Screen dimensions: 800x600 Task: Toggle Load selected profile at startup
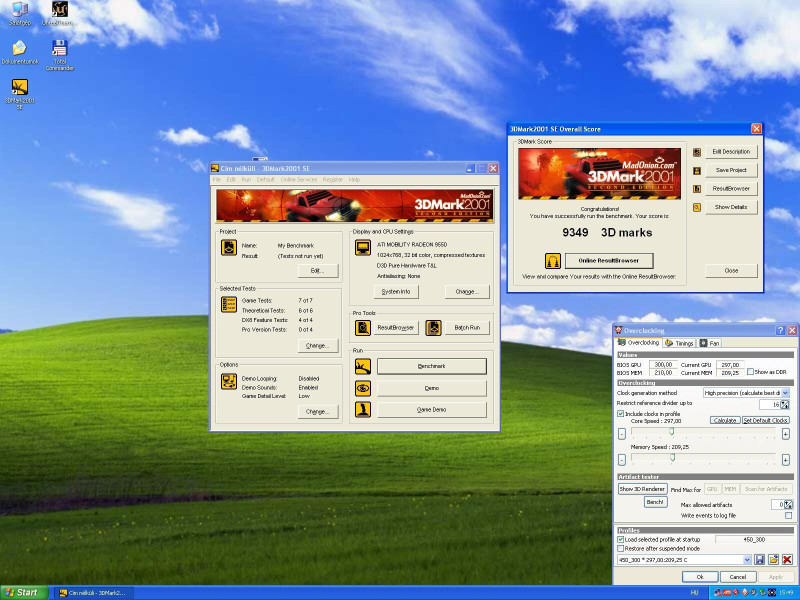pos(620,539)
